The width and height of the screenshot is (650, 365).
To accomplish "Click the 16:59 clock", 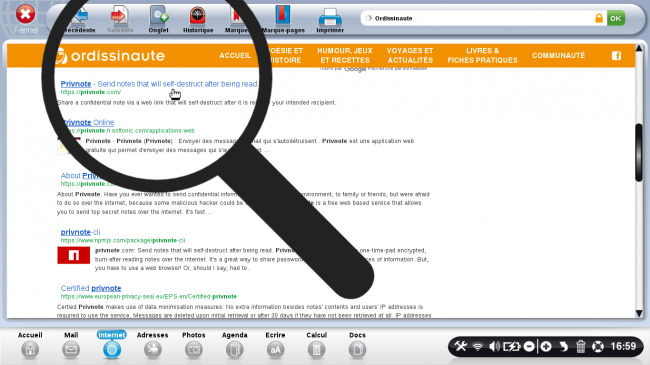I will tap(623, 346).
